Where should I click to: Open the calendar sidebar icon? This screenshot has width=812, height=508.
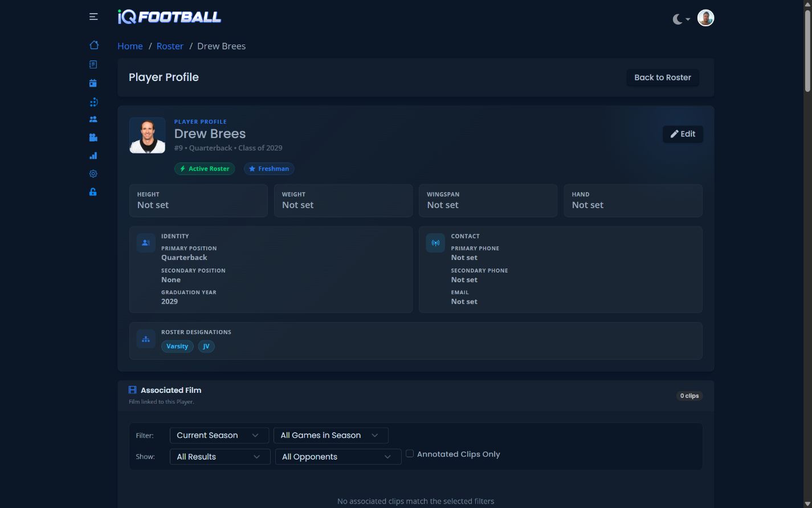(93, 83)
